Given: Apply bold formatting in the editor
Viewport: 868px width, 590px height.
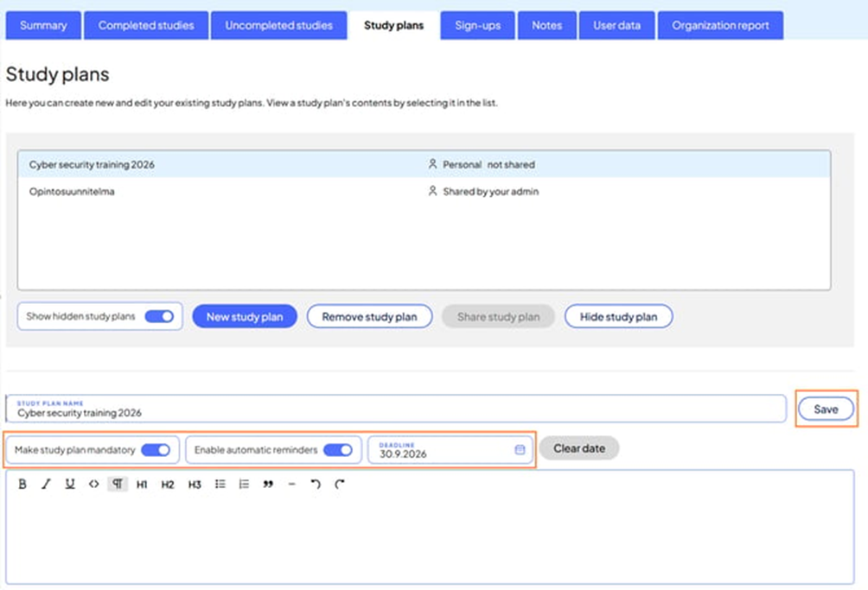Looking at the screenshot, I should coord(22,485).
